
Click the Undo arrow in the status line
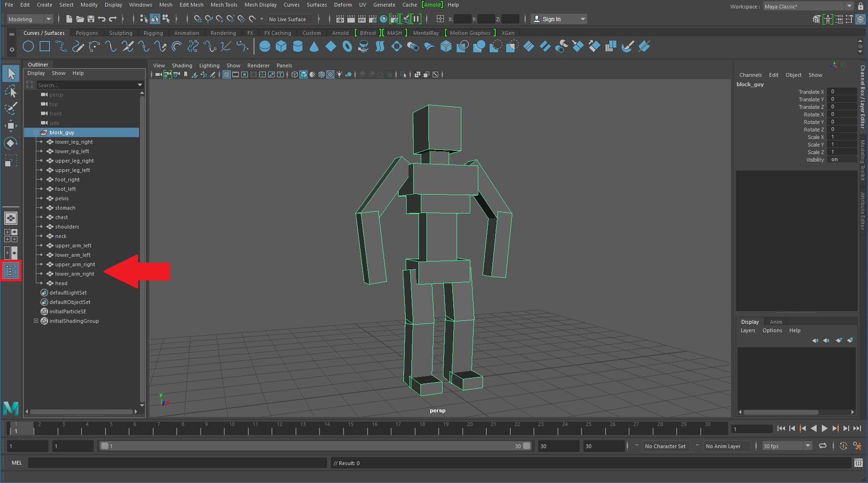coord(102,19)
